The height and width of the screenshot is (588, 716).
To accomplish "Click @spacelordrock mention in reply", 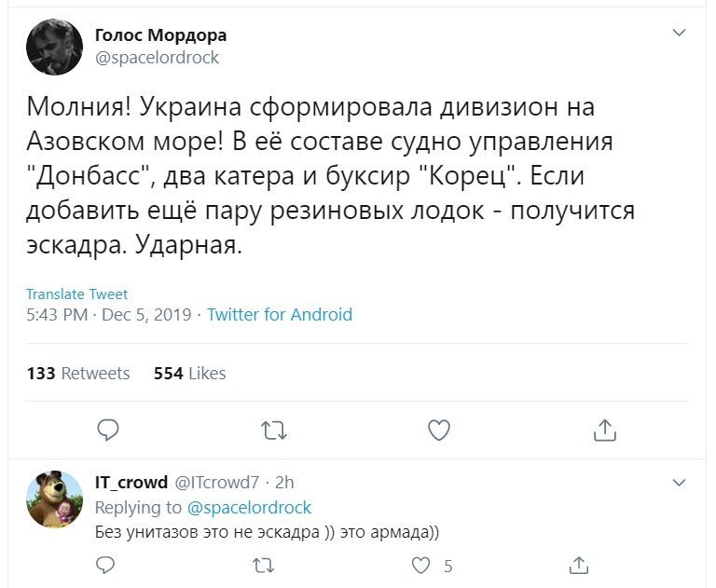I will coord(249,508).
